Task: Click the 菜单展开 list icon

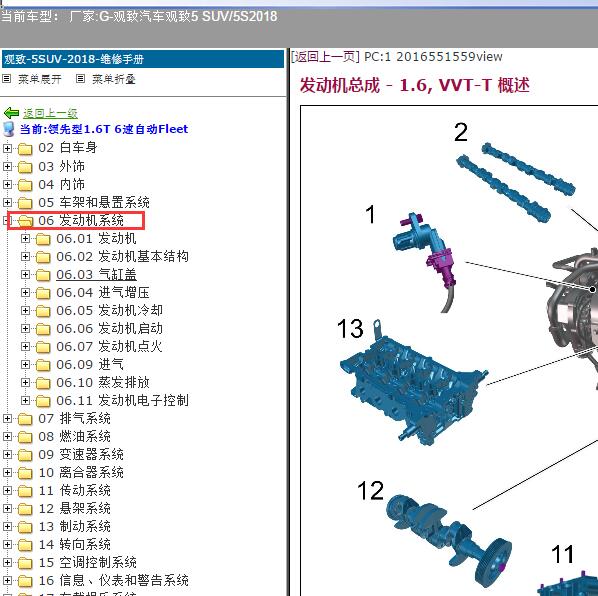Action: 6,79
